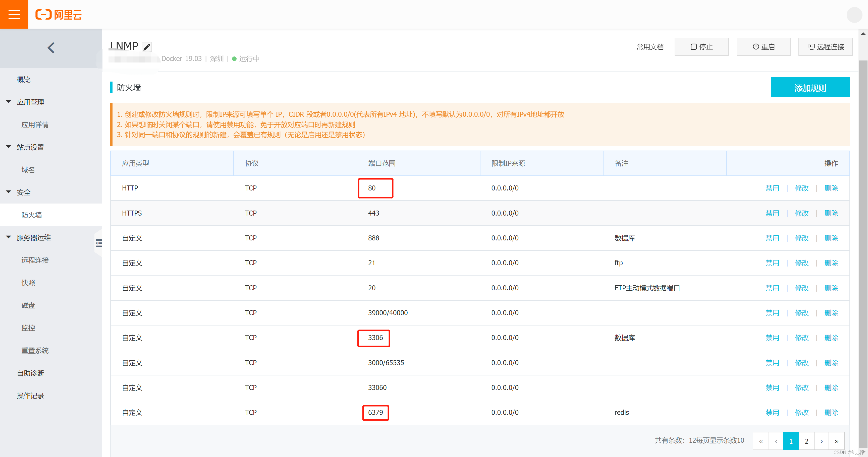Select pagination page 1
The height and width of the screenshot is (457, 868).
791,441
